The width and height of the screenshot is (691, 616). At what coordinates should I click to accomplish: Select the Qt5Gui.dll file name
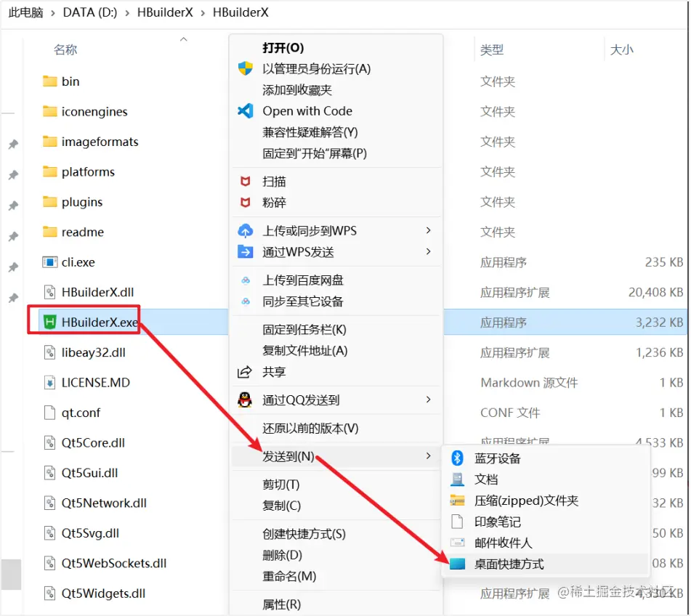[x=89, y=473]
